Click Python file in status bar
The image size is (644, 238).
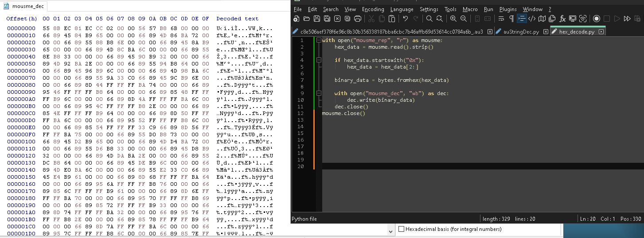coord(304,219)
